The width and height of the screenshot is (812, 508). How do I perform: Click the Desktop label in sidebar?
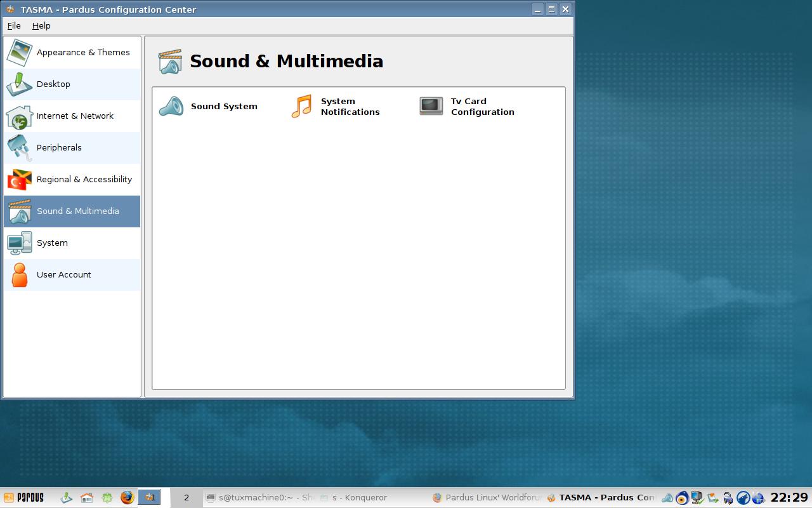point(53,84)
